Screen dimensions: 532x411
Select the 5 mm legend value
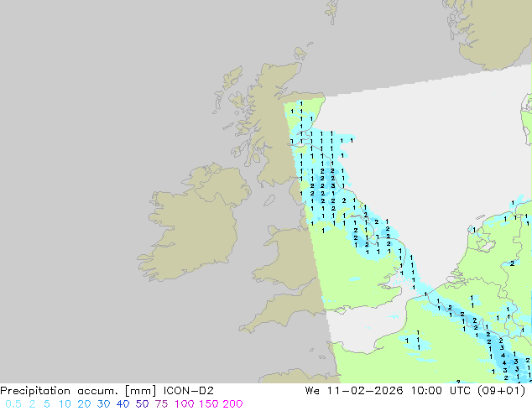tap(47, 404)
